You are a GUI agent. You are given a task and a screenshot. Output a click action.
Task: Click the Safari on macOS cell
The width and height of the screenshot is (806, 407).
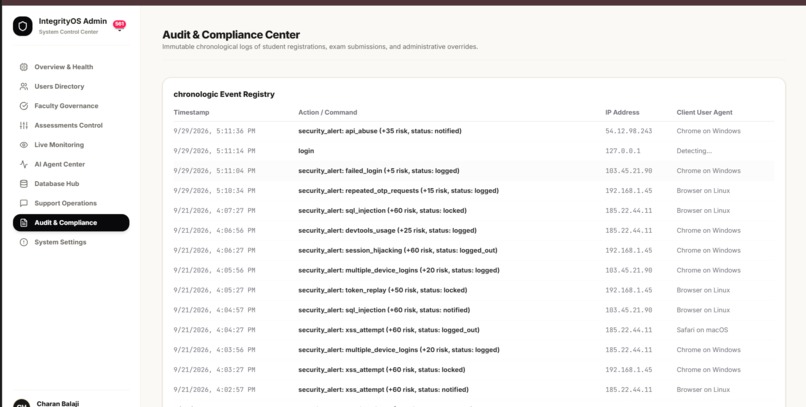(702, 330)
